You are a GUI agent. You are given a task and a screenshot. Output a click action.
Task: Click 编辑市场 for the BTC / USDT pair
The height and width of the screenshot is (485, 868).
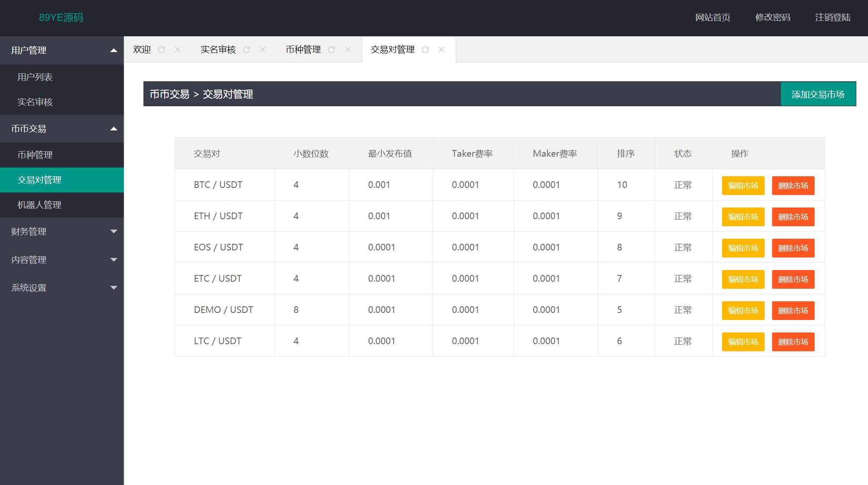click(743, 185)
